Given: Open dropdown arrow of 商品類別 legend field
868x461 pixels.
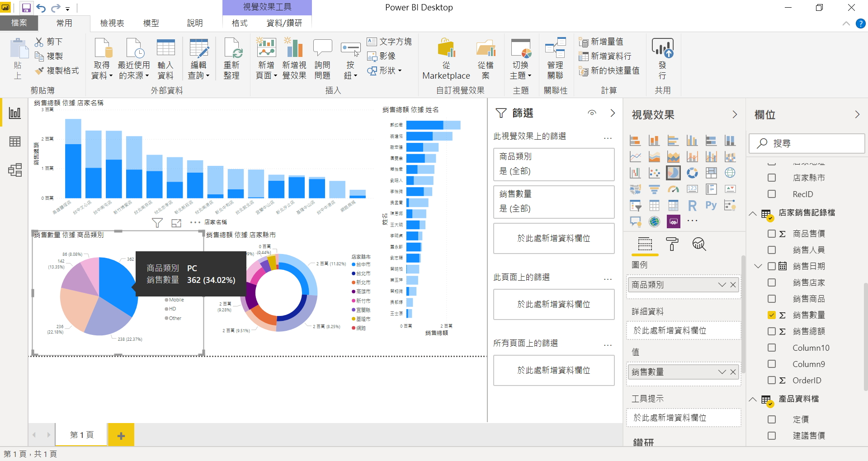Looking at the screenshot, I should tap(722, 285).
